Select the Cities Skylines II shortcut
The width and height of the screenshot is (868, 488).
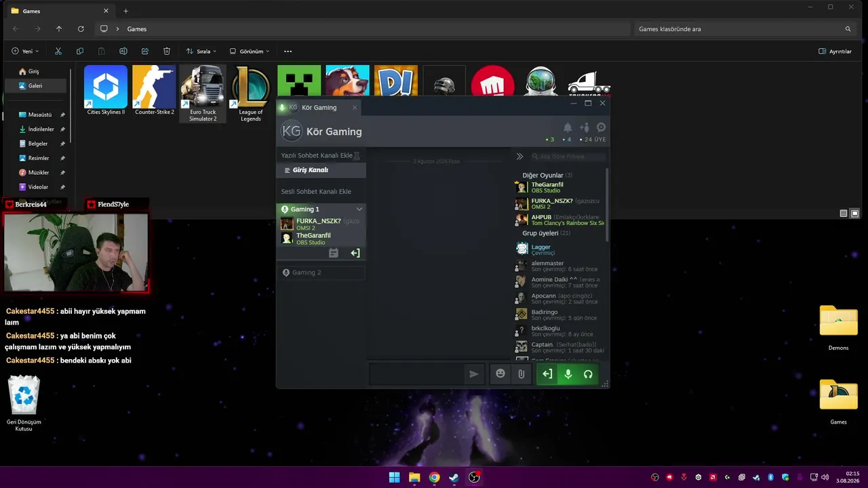[106, 90]
